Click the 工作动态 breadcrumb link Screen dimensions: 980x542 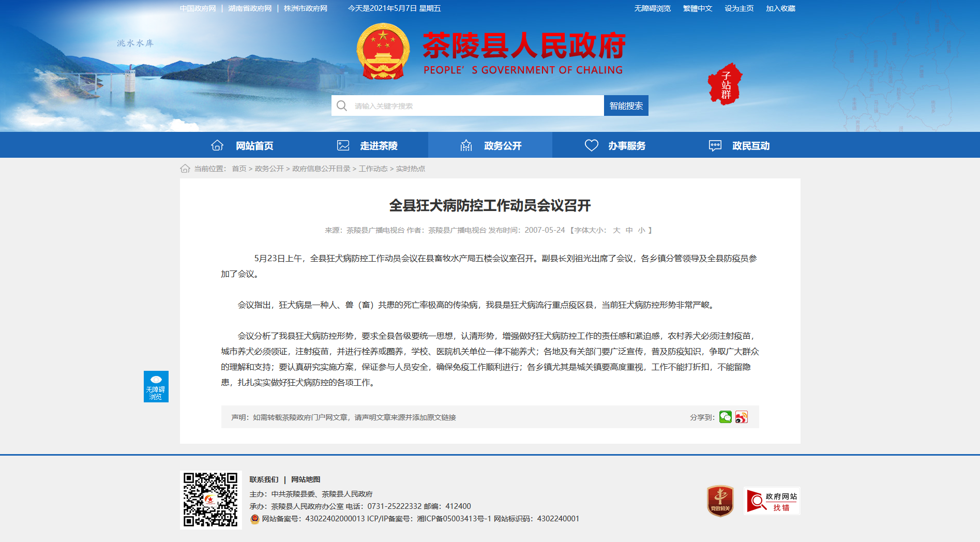coord(373,169)
